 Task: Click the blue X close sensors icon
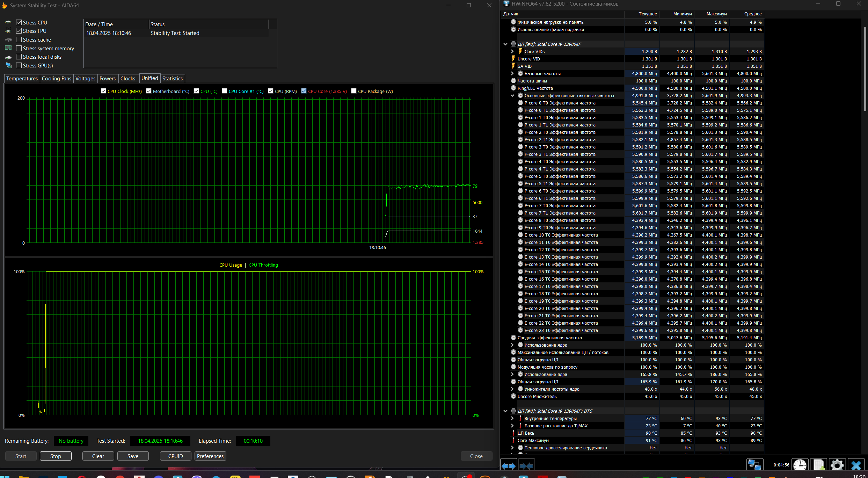pyautogui.click(x=856, y=465)
